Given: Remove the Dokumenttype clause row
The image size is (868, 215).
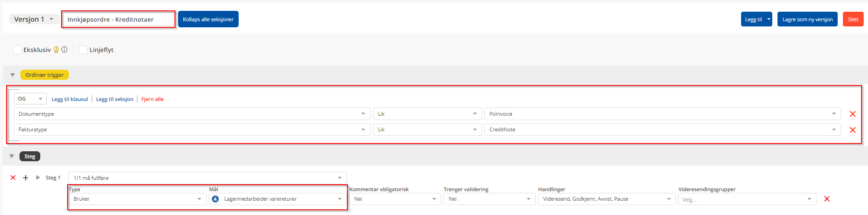Looking at the screenshot, I should coord(852,114).
